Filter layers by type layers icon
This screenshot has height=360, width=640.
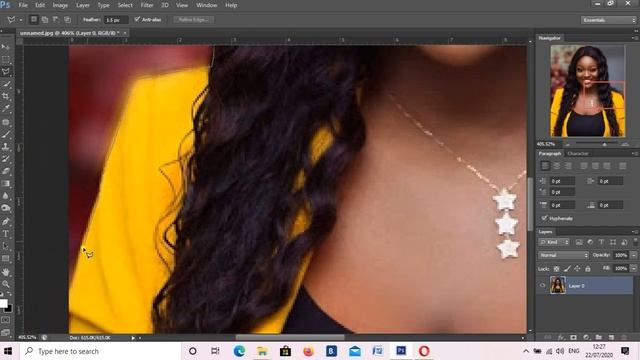(x=601, y=242)
